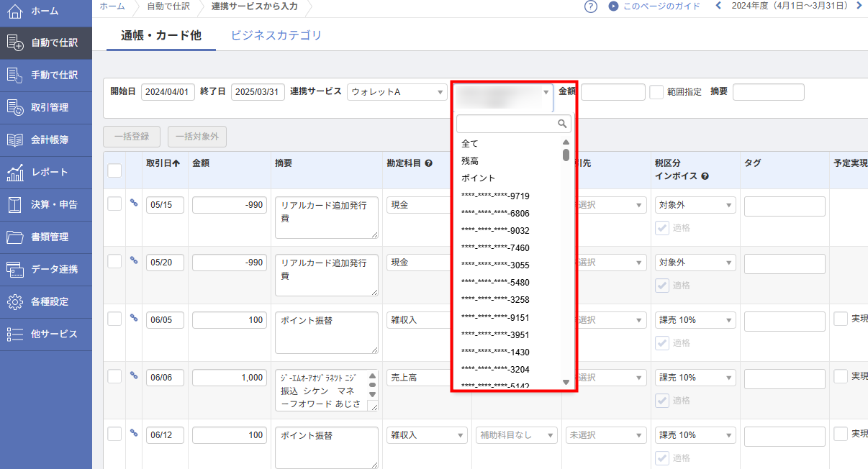
Task: Click the help question mark icon
Action: tap(591, 6)
